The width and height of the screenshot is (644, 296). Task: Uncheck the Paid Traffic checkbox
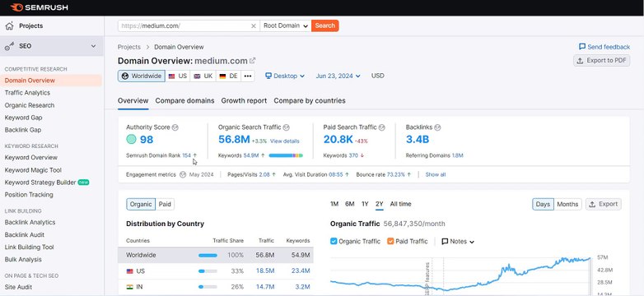click(x=390, y=242)
